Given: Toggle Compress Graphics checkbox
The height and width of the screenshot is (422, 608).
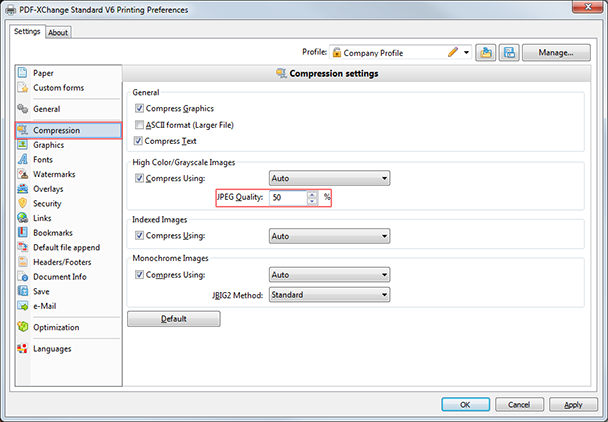Looking at the screenshot, I should click(139, 108).
